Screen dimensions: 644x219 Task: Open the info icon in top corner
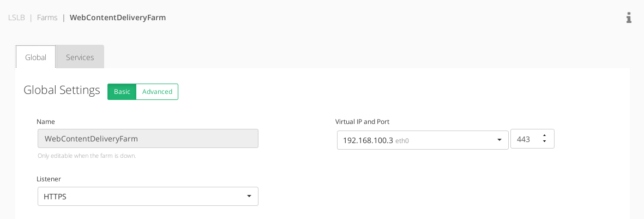629,17
